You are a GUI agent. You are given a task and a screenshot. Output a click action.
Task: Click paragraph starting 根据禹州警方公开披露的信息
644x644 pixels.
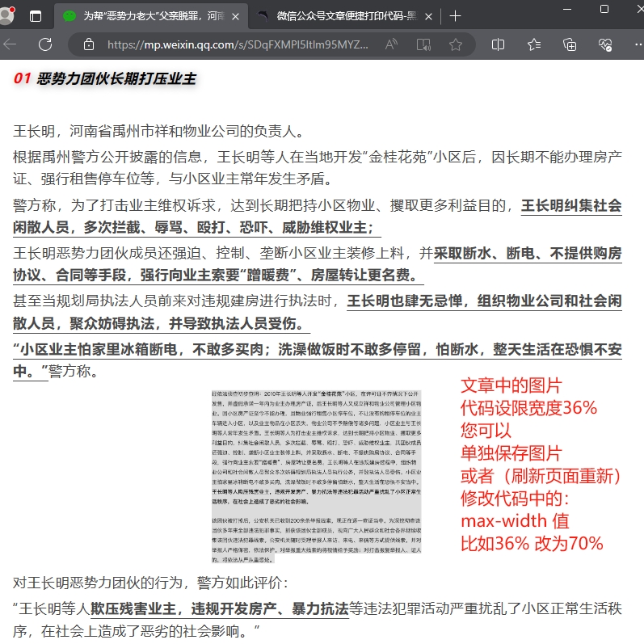click(318, 167)
